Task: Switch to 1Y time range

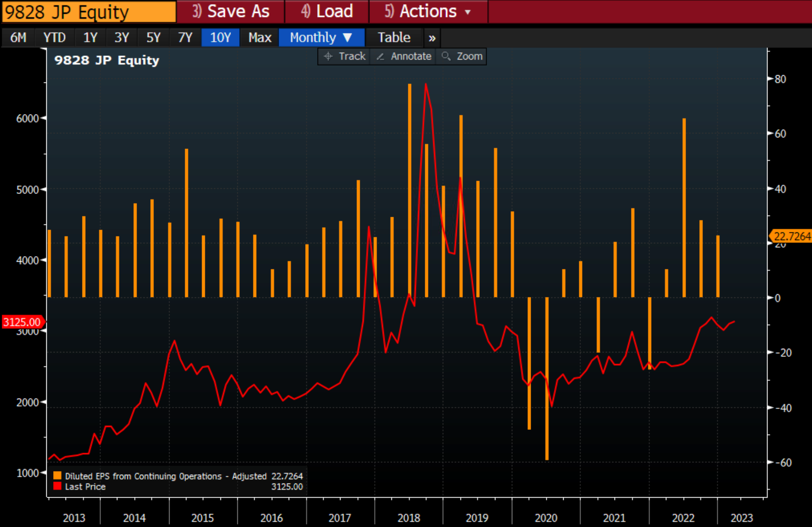Action: [x=90, y=38]
